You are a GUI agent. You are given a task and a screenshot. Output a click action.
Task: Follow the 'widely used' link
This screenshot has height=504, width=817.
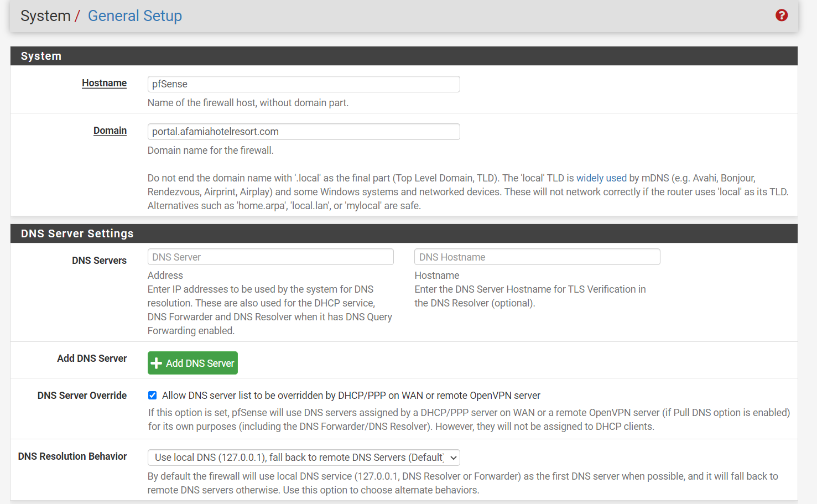pos(601,178)
